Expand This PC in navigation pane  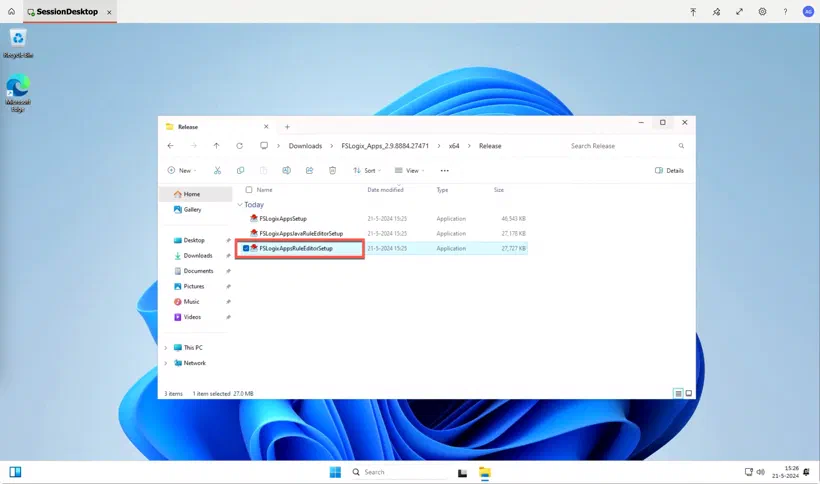[x=166, y=348]
